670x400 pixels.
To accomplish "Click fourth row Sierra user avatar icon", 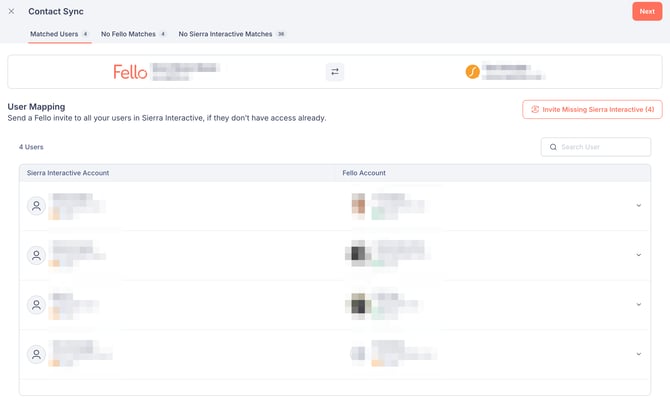I will (36, 355).
